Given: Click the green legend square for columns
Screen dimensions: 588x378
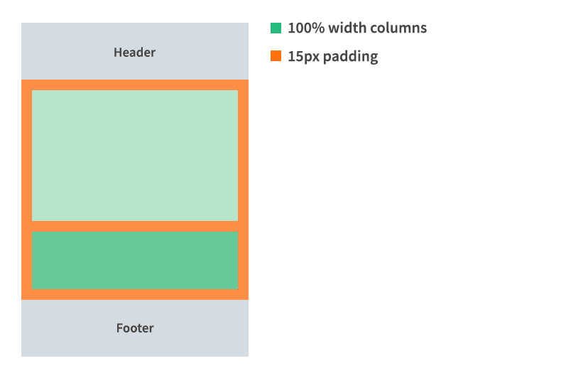Looking at the screenshot, I should 276,28.
